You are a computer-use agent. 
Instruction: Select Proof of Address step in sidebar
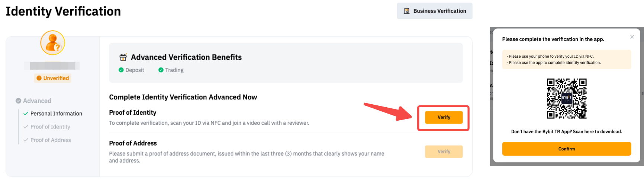pyautogui.click(x=51, y=140)
